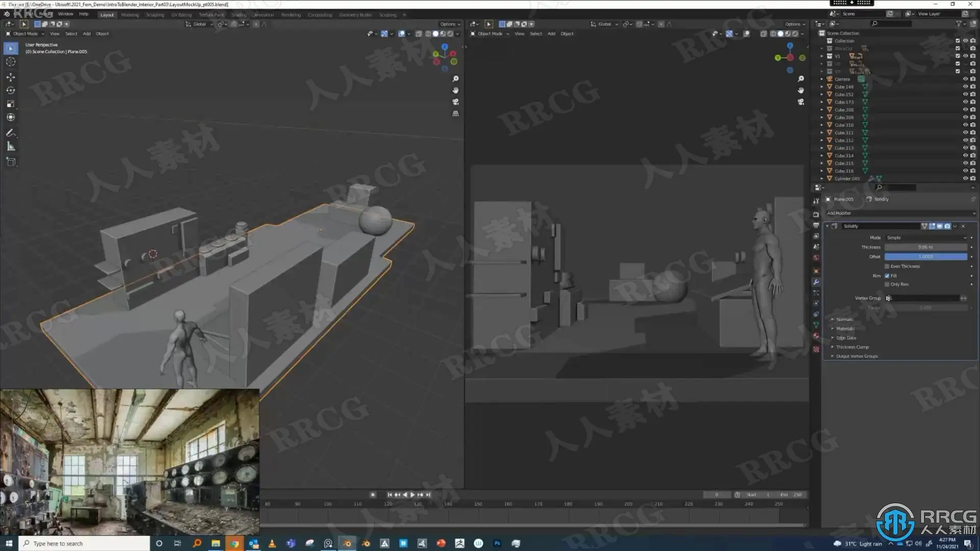Remove the Solidify modifier with X button

(963, 226)
